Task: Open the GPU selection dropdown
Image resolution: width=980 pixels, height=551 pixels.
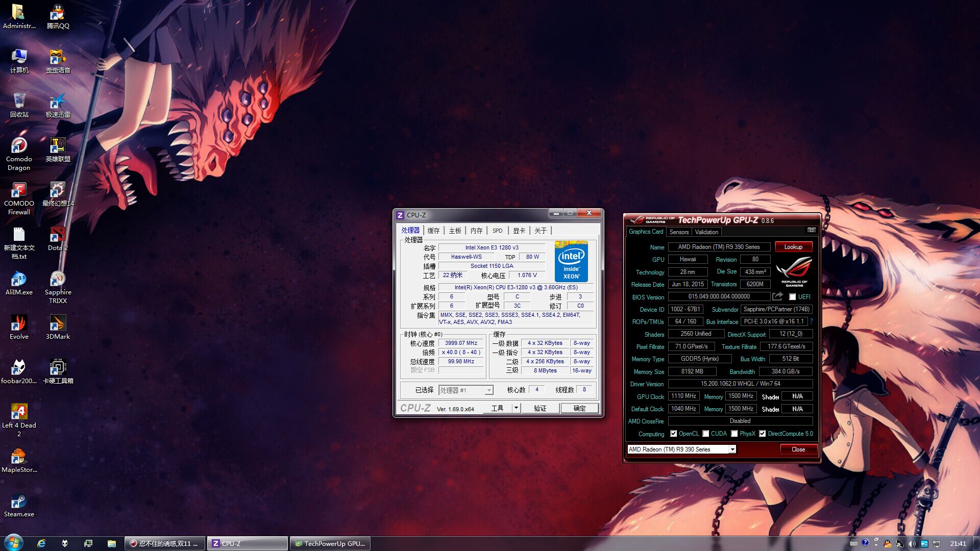Action: coord(732,449)
